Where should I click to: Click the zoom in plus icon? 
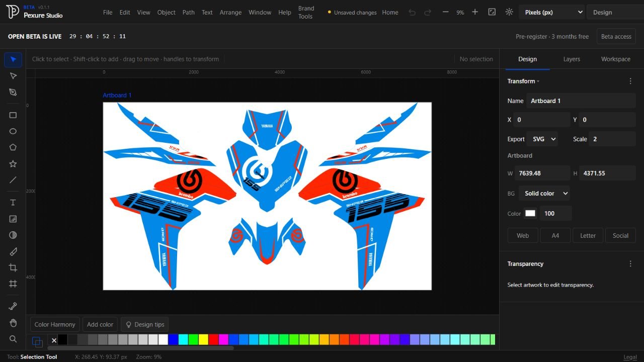pyautogui.click(x=475, y=12)
